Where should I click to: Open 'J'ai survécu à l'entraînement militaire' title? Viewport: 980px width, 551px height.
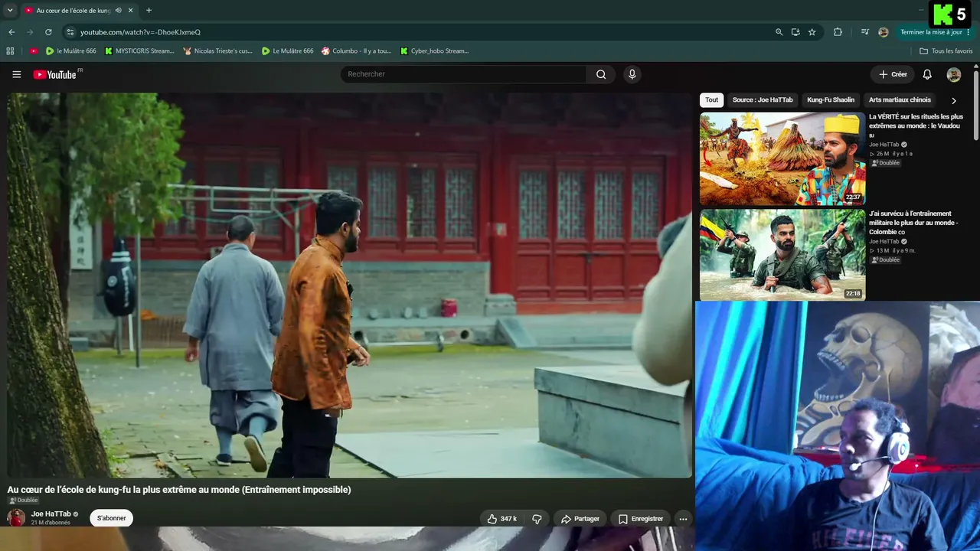(x=913, y=223)
